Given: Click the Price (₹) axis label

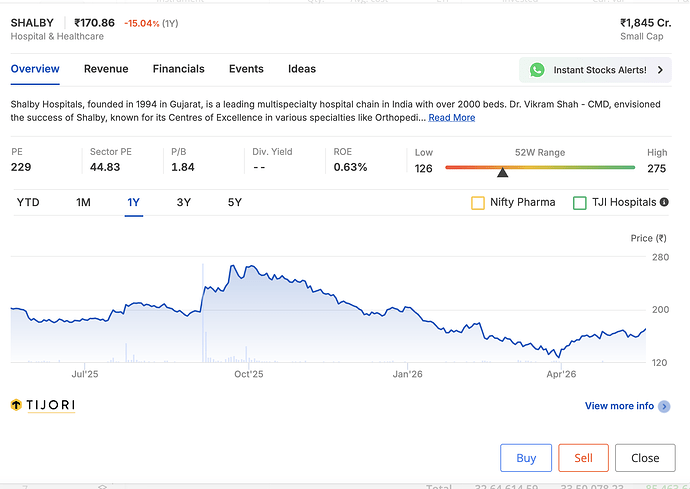Looking at the screenshot, I should pyautogui.click(x=648, y=238).
